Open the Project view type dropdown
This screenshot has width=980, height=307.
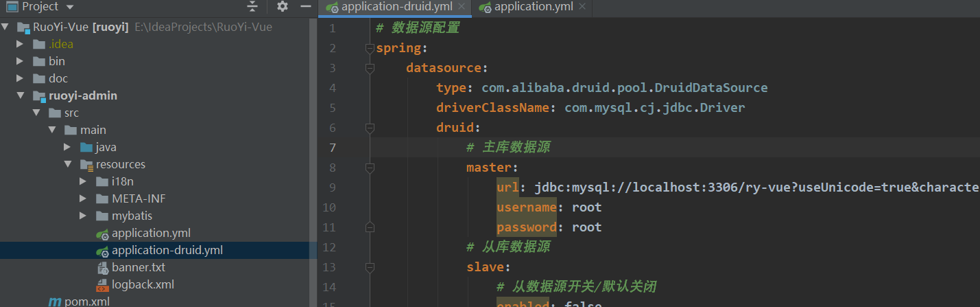pyautogui.click(x=71, y=7)
